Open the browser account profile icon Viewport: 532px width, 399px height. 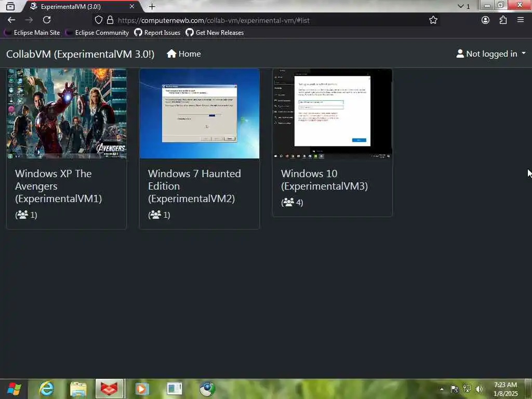(486, 20)
